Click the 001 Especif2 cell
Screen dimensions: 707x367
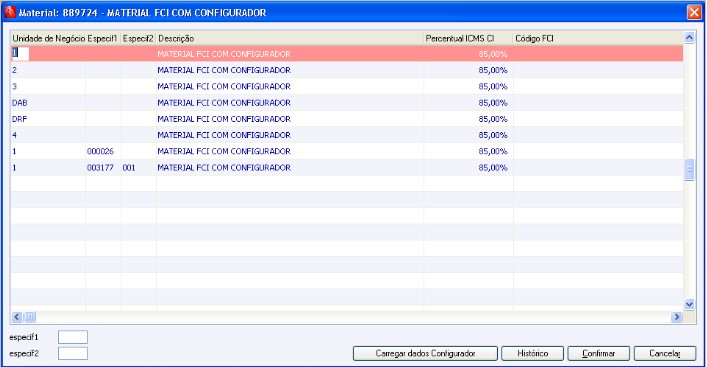[138, 167]
